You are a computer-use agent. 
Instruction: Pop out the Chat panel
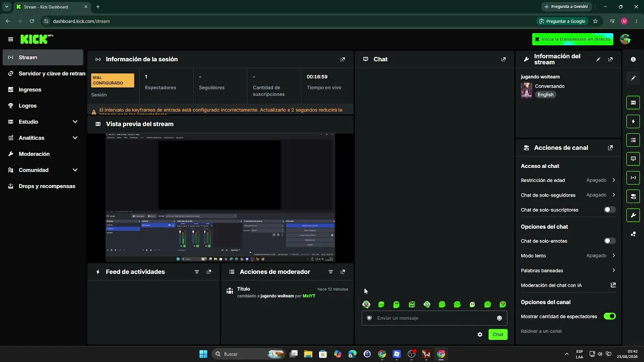(503, 59)
